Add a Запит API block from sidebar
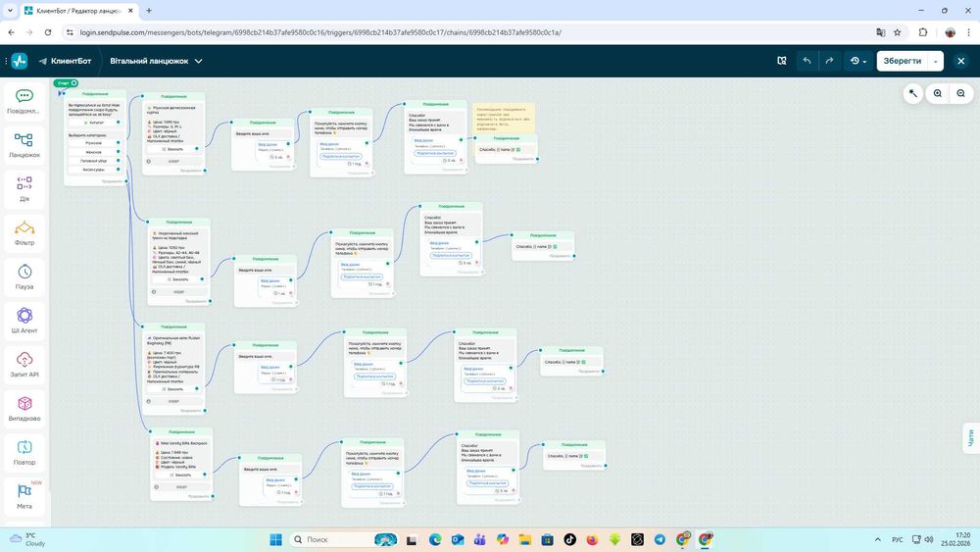The height and width of the screenshot is (552, 980). tap(24, 365)
